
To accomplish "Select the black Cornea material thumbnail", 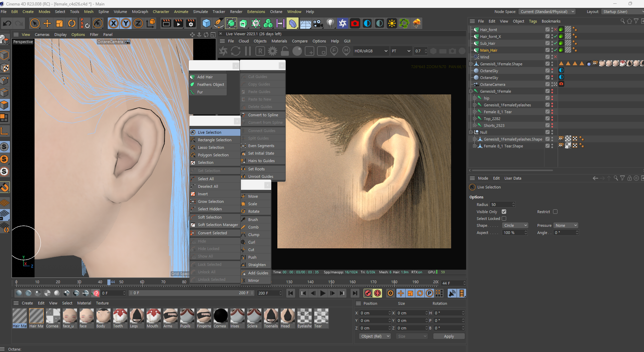I will tap(221, 318).
